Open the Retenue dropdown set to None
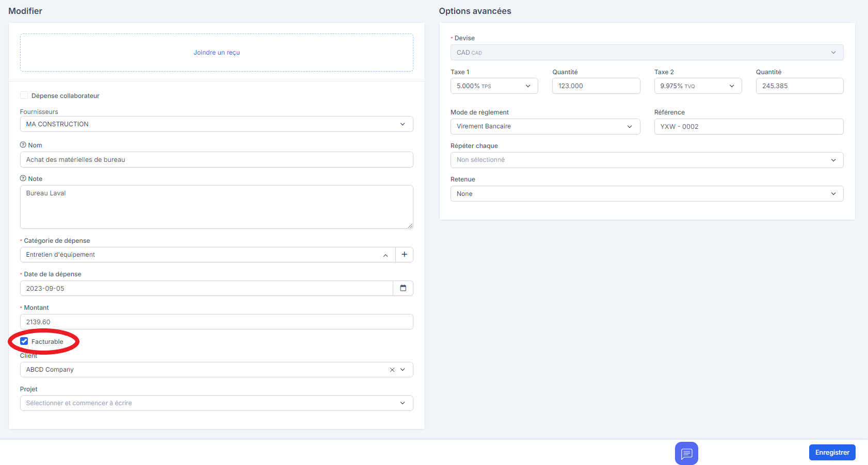The height and width of the screenshot is (465, 868). [x=647, y=194]
